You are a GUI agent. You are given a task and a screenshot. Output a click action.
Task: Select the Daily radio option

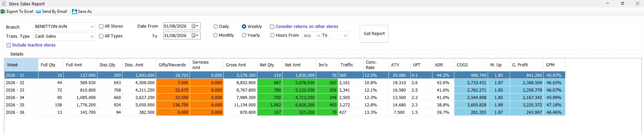(x=216, y=27)
